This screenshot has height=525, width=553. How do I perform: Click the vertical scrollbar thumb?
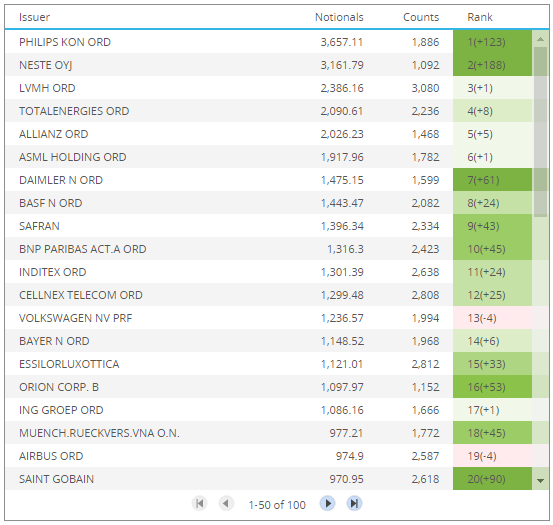[540, 132]
